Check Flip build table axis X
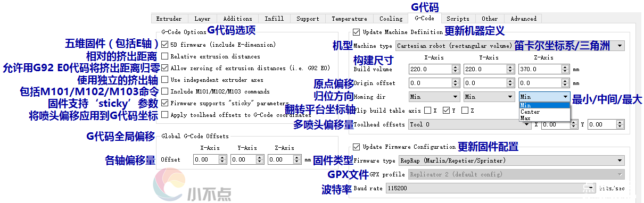This screenshot has height=203, width=644. click(x=428, y=110)
